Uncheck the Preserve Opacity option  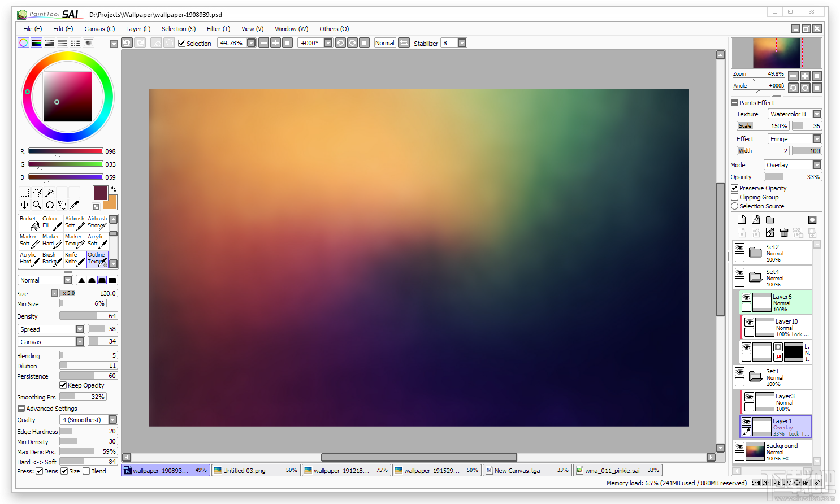pyautogui.click(x=735, y=188)
